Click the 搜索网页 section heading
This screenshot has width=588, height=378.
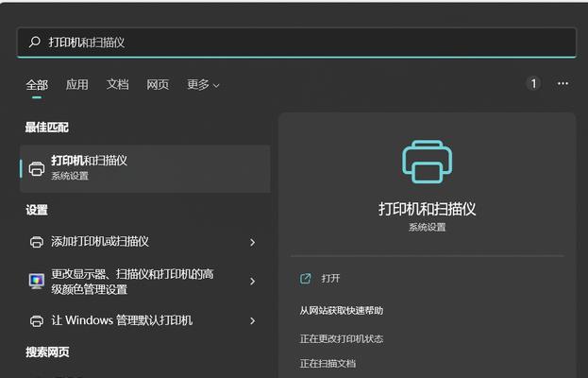click(47, 352)
